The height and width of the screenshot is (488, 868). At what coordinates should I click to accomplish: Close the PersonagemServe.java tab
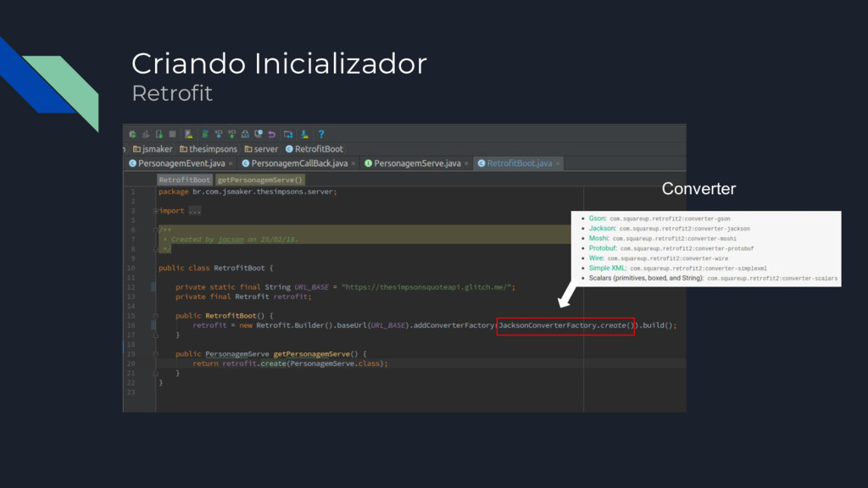point(467,164)
